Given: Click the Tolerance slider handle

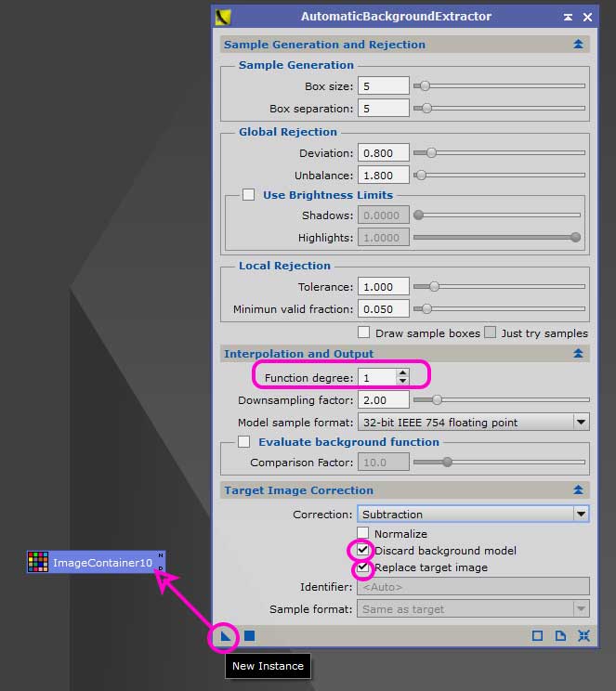Looking at the screenshot, I should point(434,286).
